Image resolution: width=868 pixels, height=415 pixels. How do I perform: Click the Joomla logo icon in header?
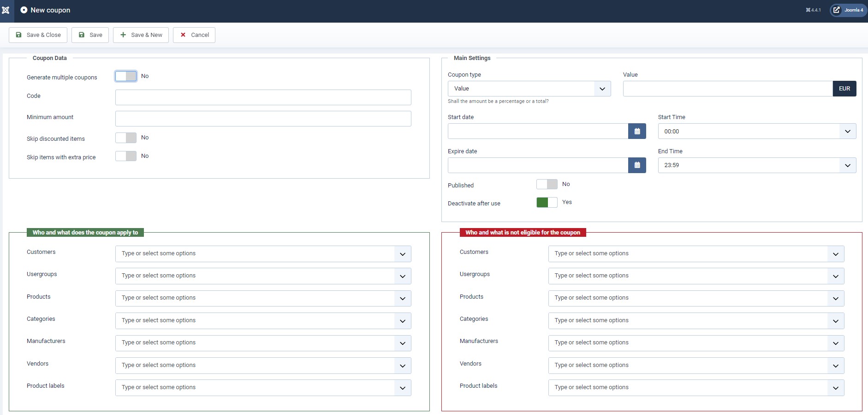[6, 10]
